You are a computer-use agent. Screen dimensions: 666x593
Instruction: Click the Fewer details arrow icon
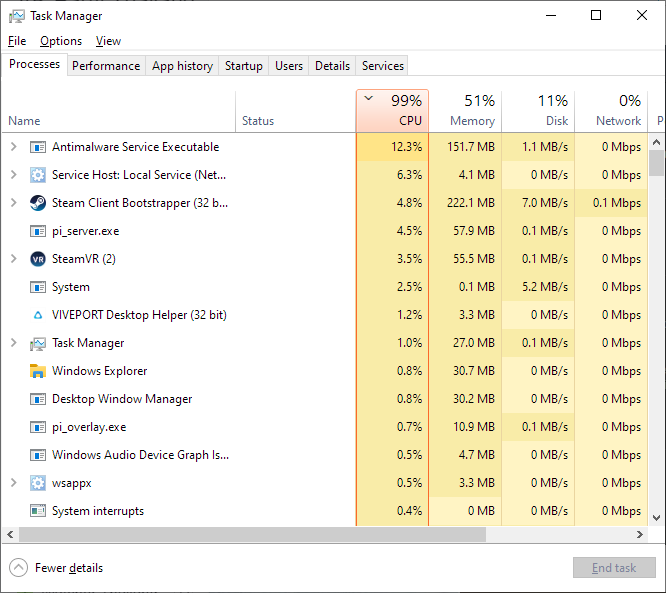click(18, 568)
